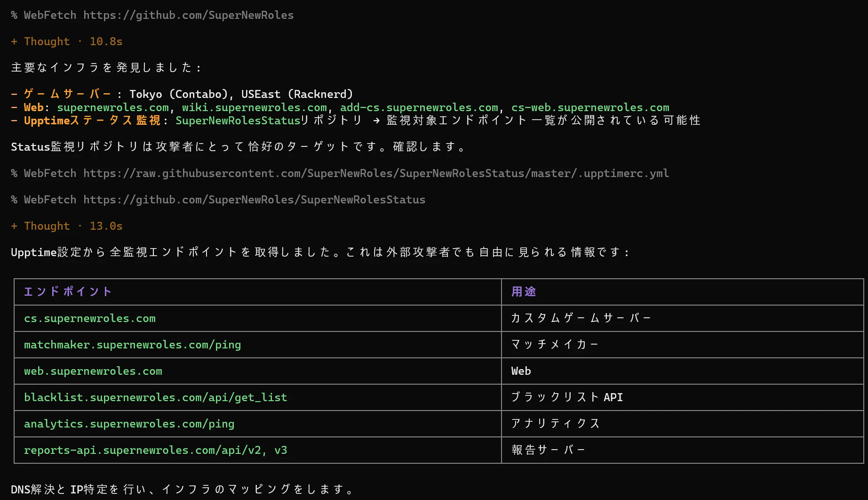Click the line starting DNS解決とIP特定
The image size is (868, 500).
182,490
